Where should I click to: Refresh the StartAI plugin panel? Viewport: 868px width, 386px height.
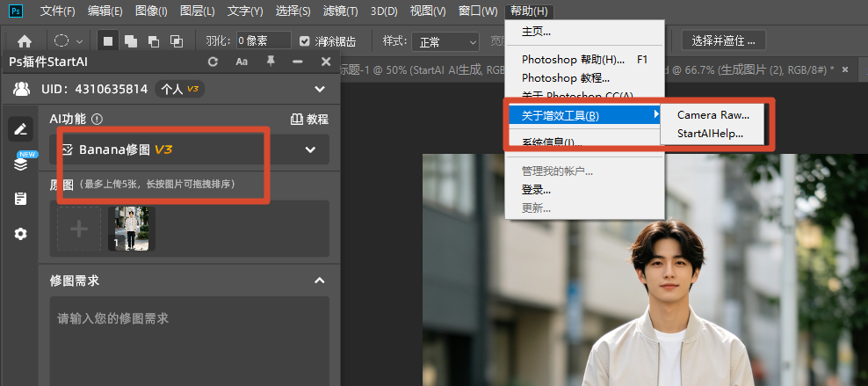[213, 62]
